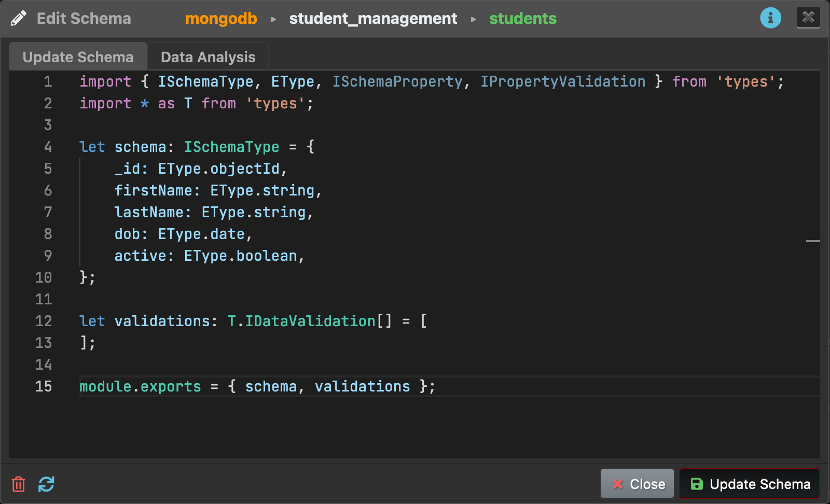Viewport: 830px width, 504px height.
Task: Click the students collection breadcrumb
Action: (523, 19)
